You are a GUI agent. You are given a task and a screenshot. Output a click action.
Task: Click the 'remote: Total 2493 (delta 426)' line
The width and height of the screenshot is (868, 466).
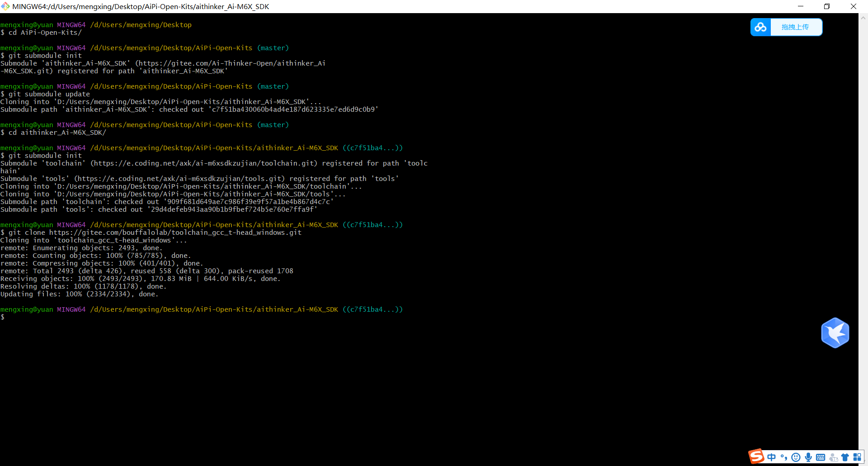[147, 271]
